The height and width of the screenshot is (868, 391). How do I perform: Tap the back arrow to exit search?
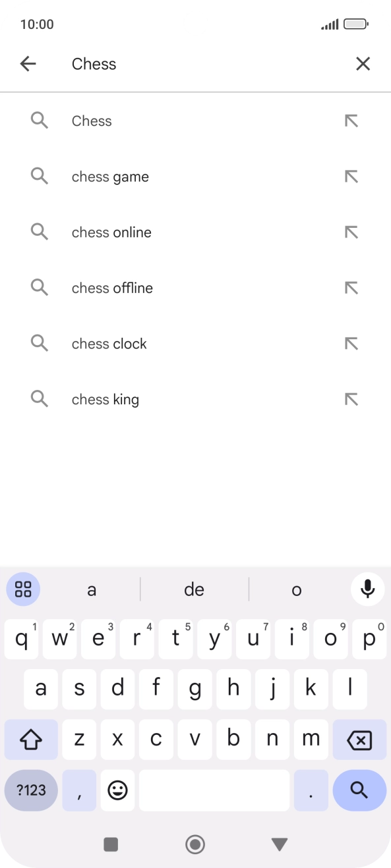[28, 63]
